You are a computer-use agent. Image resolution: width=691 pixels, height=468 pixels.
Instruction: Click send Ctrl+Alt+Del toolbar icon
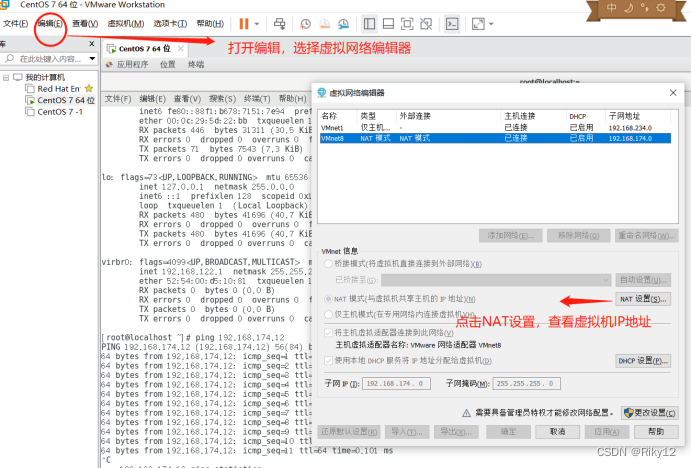point(279,24)
